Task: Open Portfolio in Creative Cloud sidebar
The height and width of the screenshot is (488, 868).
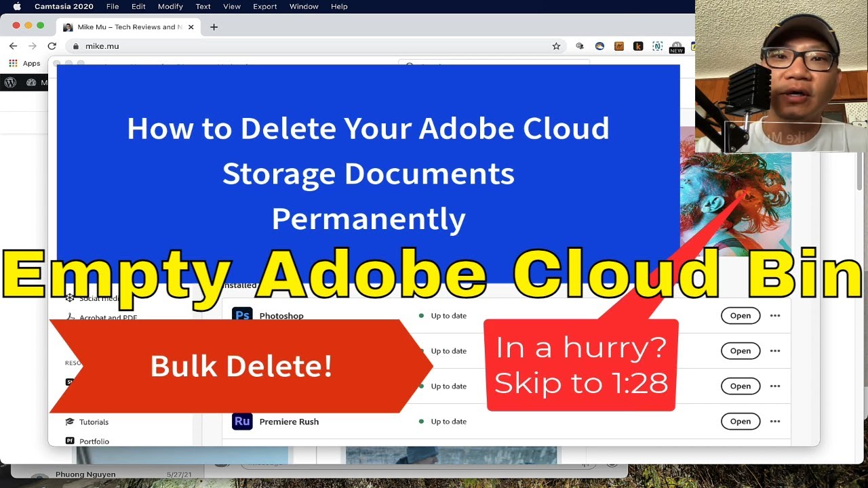Action: 94,441
